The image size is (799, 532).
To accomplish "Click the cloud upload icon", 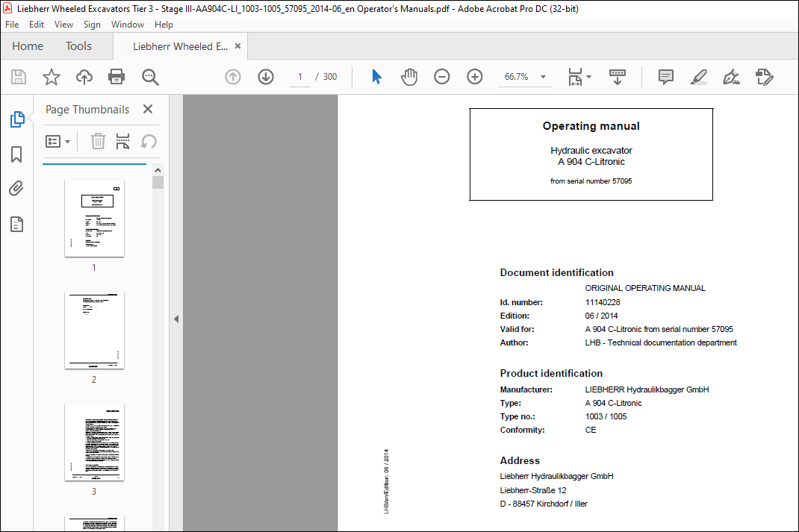I will pyautogui.click(x=84, y=77).
